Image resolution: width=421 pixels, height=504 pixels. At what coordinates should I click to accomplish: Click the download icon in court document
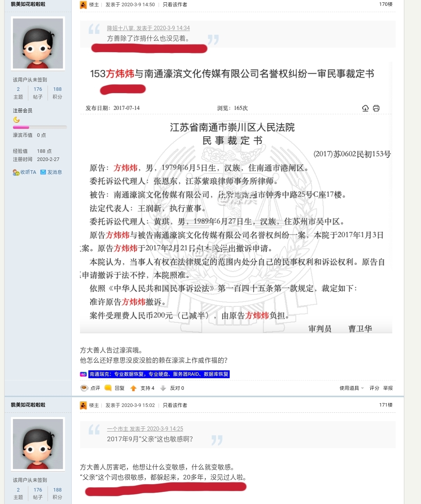(365, 108)
